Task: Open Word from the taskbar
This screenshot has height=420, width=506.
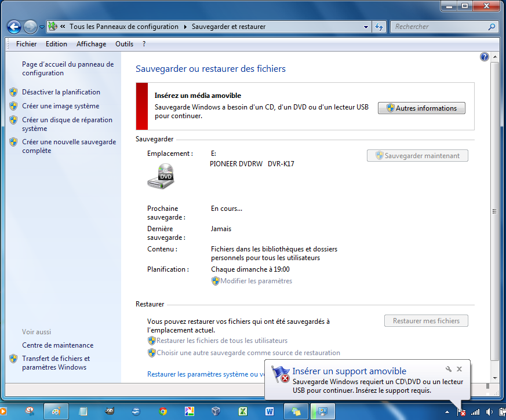Action: pyautogui.click(x=270, y=411)
